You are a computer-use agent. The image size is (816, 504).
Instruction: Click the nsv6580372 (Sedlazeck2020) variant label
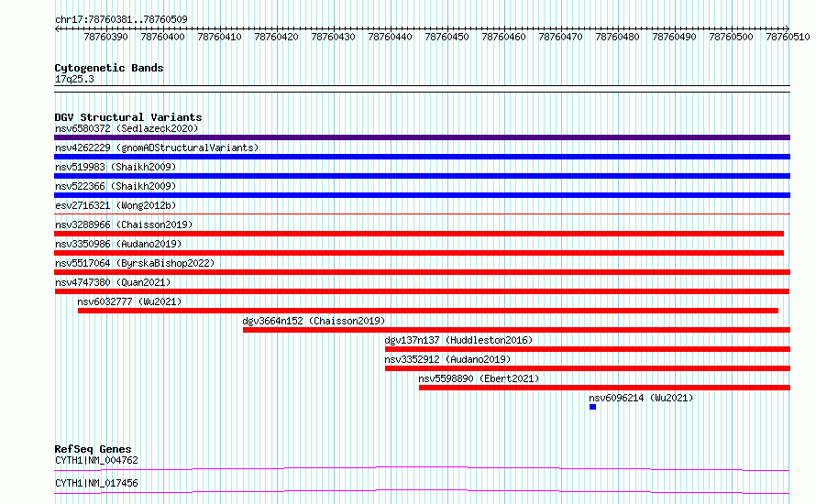point(127,128)
